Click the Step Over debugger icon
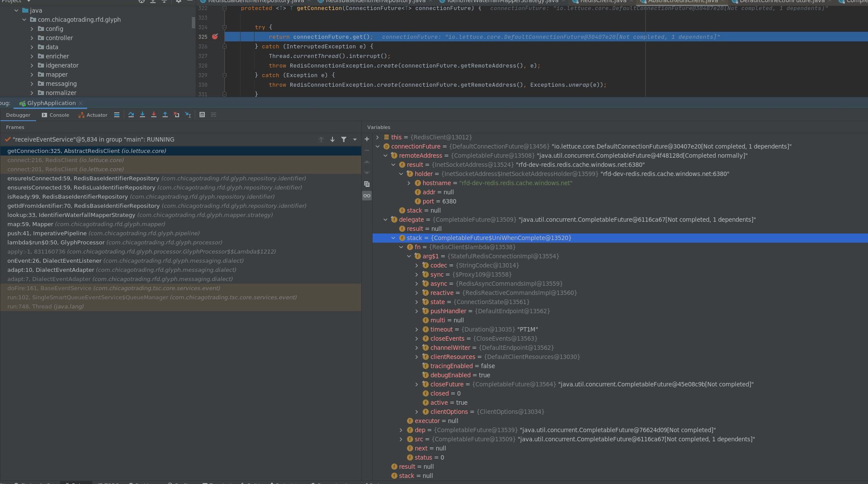Viewport: 868px width, 484px height. click(131, 115)
